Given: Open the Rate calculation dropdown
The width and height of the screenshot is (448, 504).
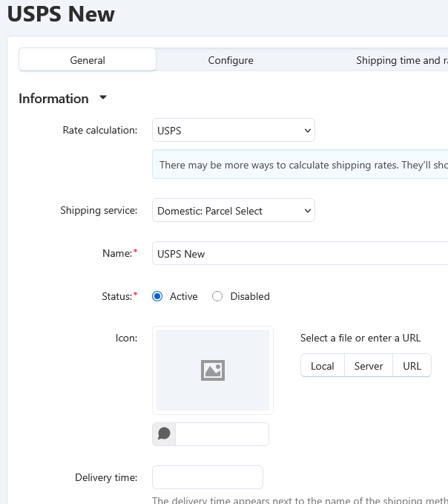Looking at the screenshot, I should tap(233, 131).
